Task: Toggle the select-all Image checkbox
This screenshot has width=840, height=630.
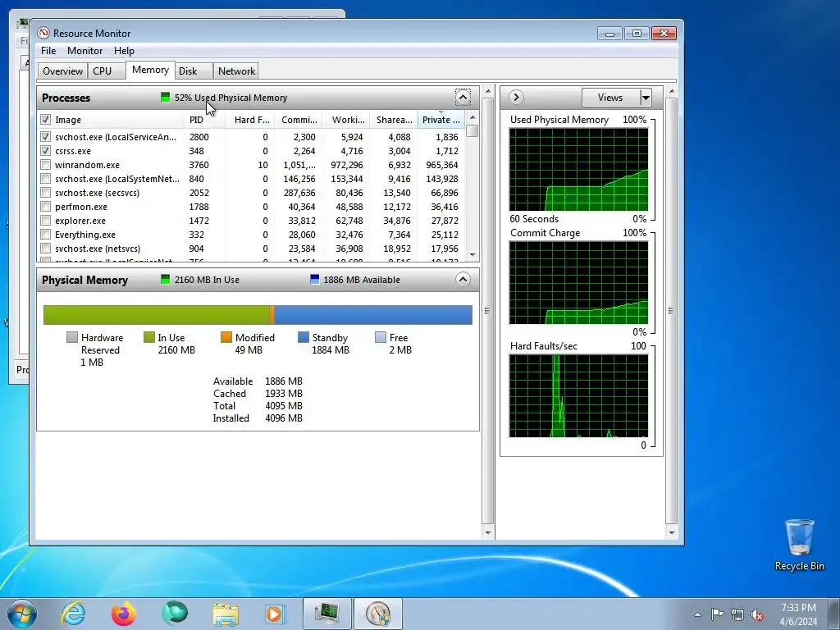Action: [46, 120]
